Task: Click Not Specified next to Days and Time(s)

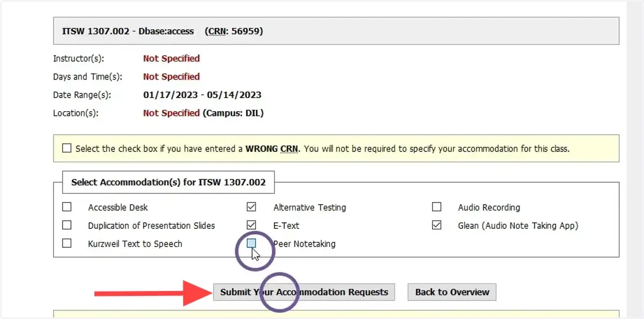Action: coord(171,77)
